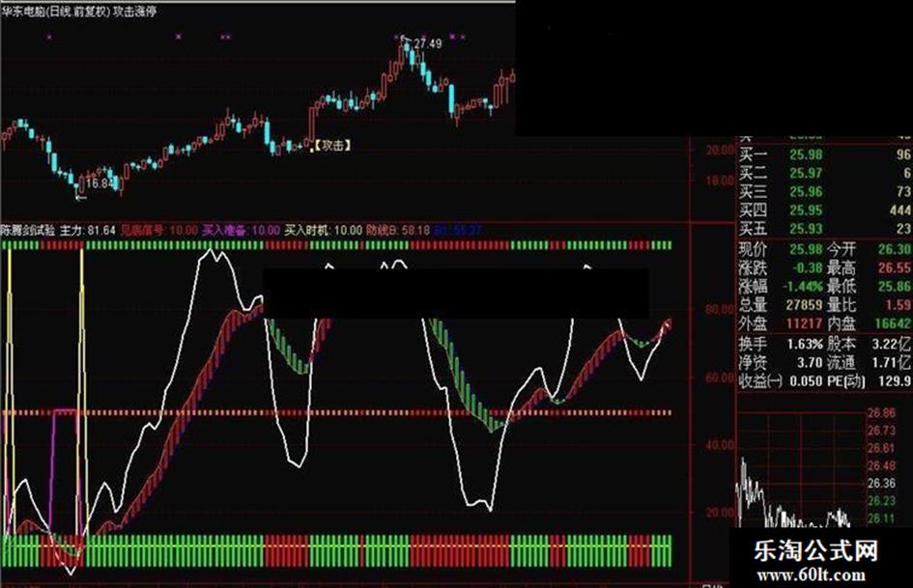This screenshot has width=913, height=588.
Task: Click the purple 买入准备 10.00 label
Action: pos(242,231)
